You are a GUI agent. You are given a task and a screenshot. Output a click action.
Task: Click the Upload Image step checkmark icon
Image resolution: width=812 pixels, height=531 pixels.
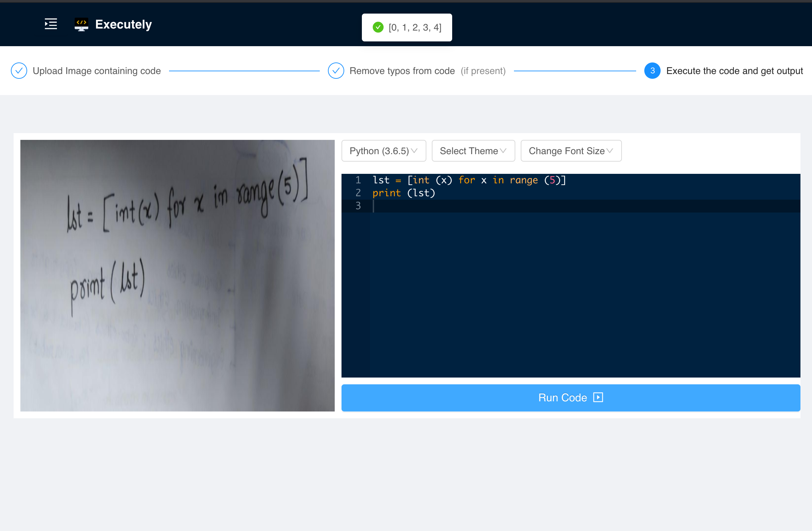point(19,71)
